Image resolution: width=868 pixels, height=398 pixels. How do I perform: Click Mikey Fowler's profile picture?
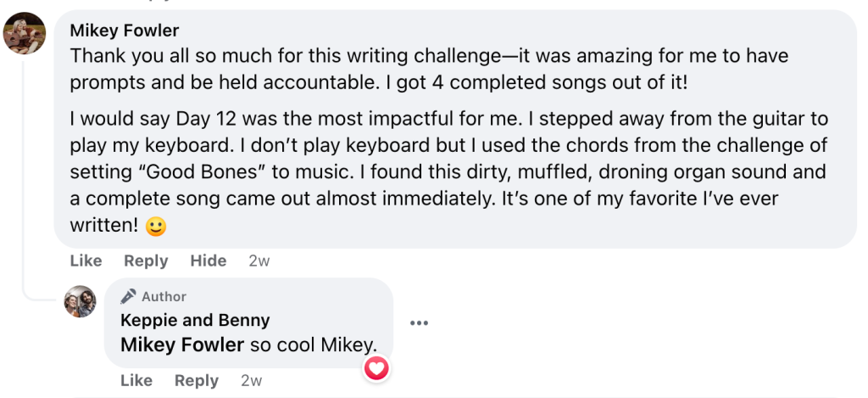(25, 33)
